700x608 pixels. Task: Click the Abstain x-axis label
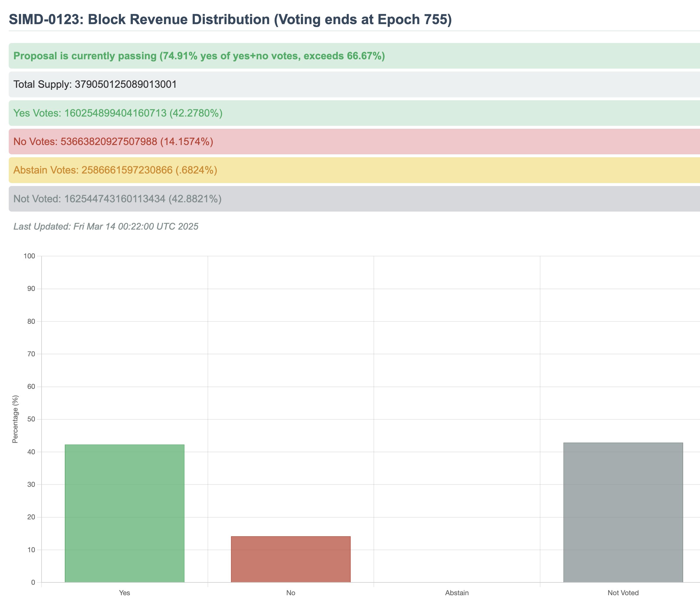[457, 593]
